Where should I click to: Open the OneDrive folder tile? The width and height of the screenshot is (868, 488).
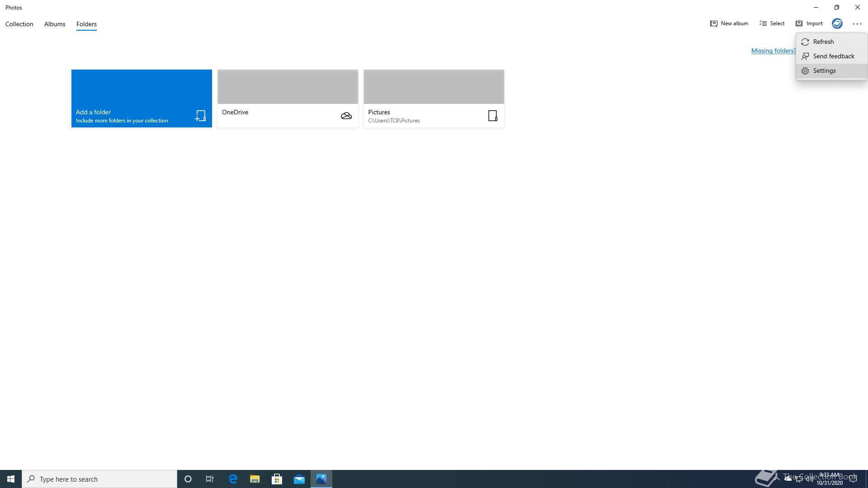[288, 98]
